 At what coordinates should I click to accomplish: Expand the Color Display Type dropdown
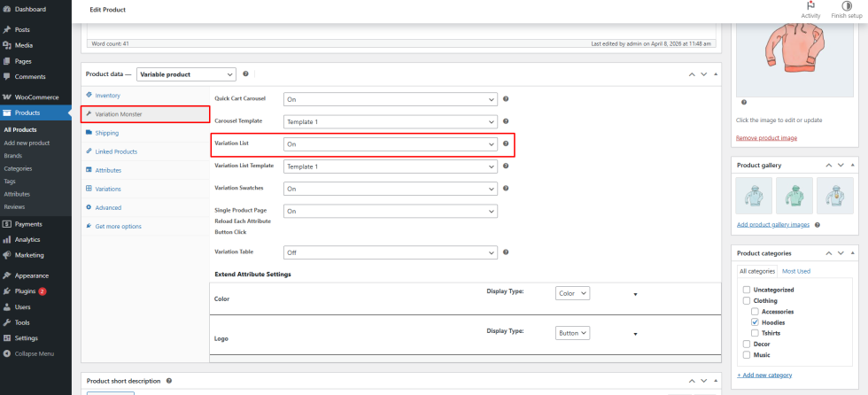tap(572, 293)
